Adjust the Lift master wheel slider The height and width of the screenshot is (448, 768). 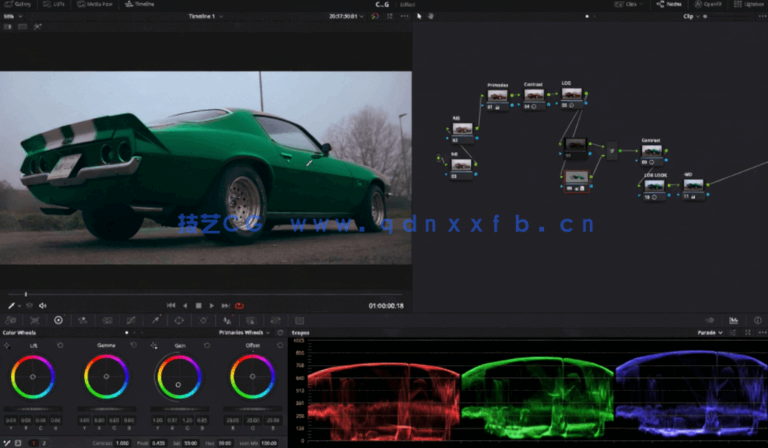(x=33, y=409)
